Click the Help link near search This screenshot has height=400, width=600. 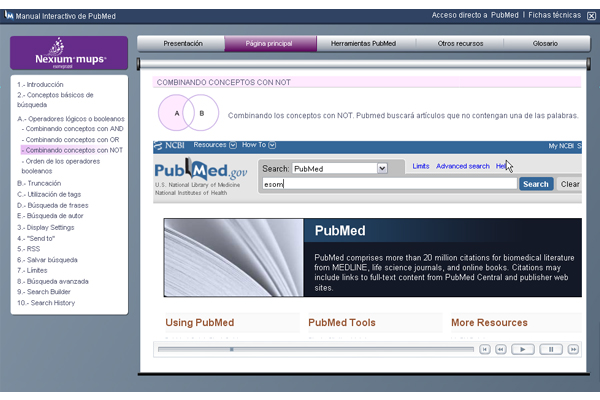[502, 166]
